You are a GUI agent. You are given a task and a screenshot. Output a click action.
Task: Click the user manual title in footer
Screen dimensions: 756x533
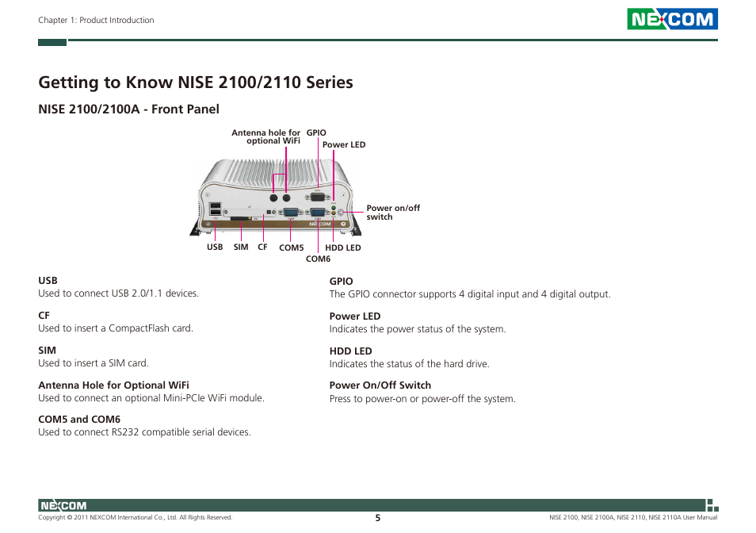pyautogui.click(x=633, y=518)
